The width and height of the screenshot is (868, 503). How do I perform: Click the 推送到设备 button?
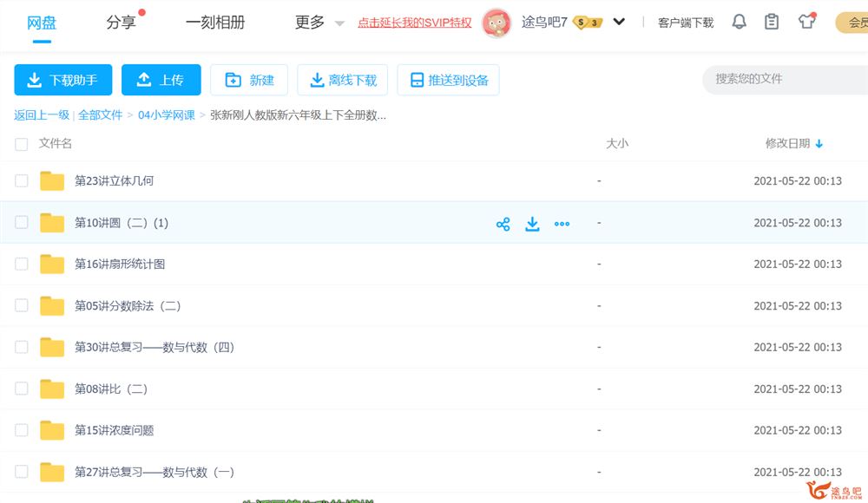pyautogui.click(x=449, y=80)
